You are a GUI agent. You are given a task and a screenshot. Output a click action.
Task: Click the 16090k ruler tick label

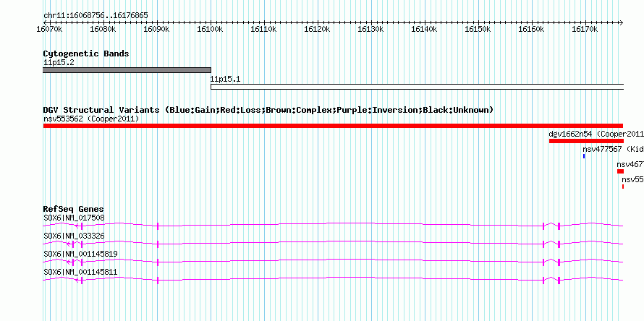[x=156, y=30]
